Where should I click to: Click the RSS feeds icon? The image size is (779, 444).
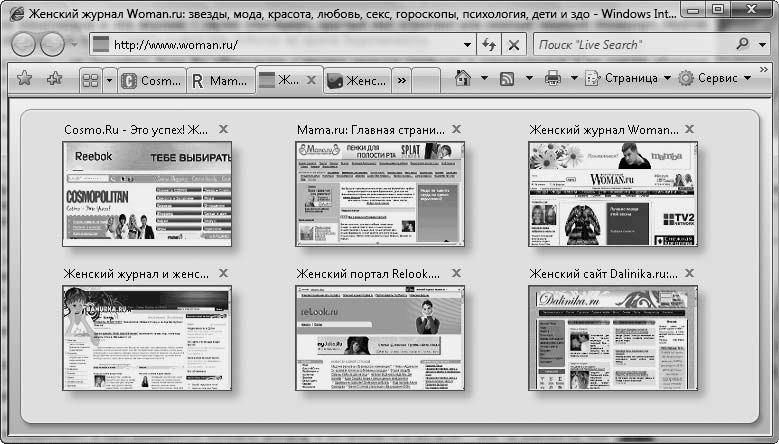click(508, 79)
